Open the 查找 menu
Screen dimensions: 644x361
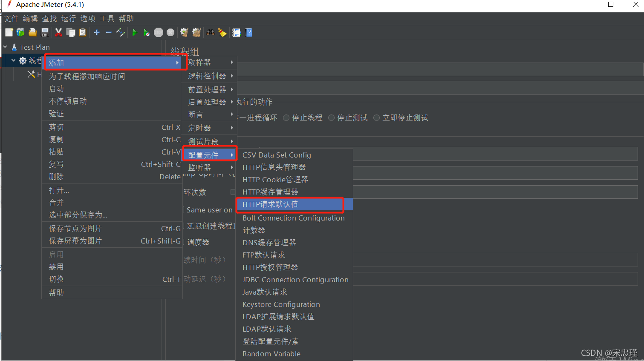click(x=49, y=18)
